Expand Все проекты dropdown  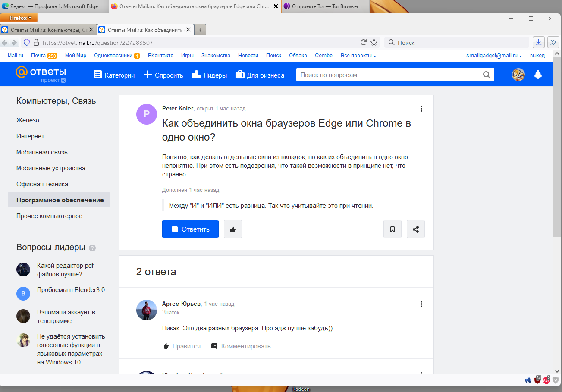coord(358,56)
